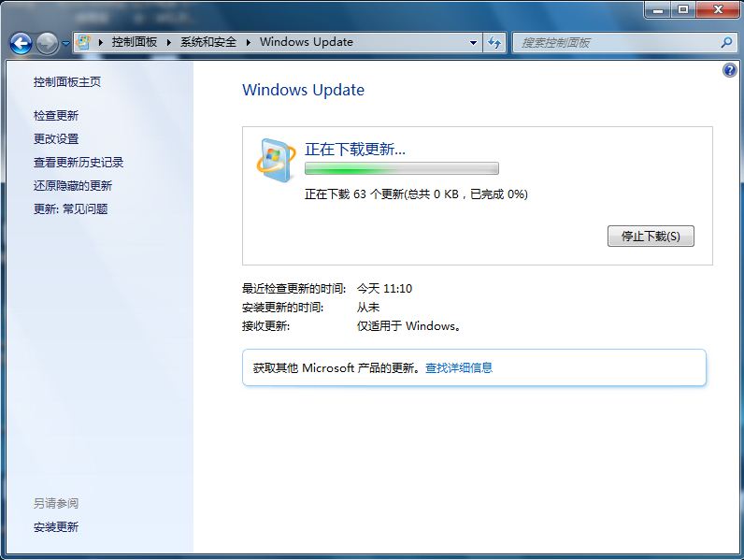Click the 从未 install time value

368,308
